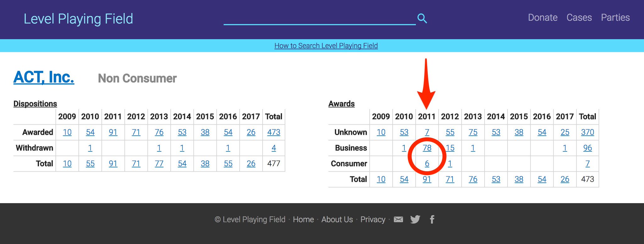Click the Level Playing Field site title
The width and height of the screenshot is (644, 244).
[79, 19]
